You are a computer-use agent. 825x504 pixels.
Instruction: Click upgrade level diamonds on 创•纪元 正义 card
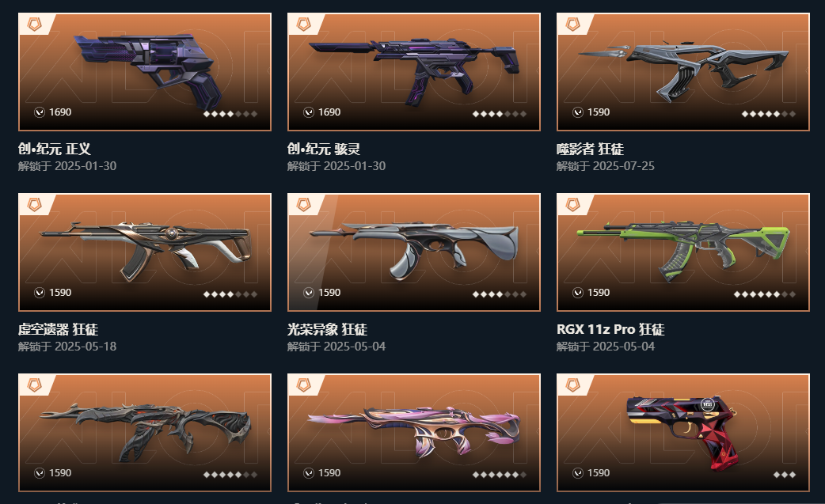tap(230, 113)
